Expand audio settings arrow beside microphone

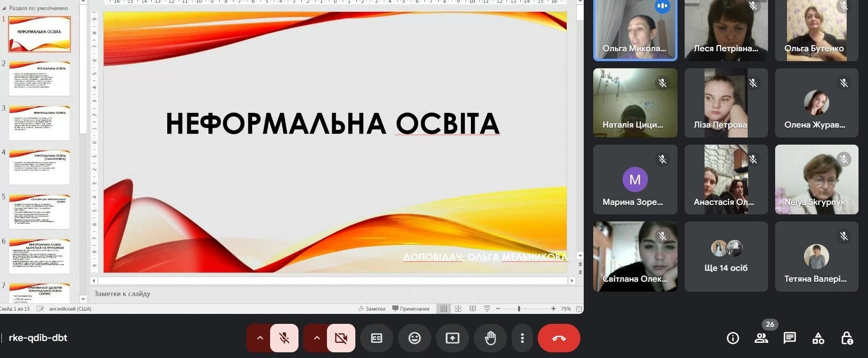coord(260,338)
